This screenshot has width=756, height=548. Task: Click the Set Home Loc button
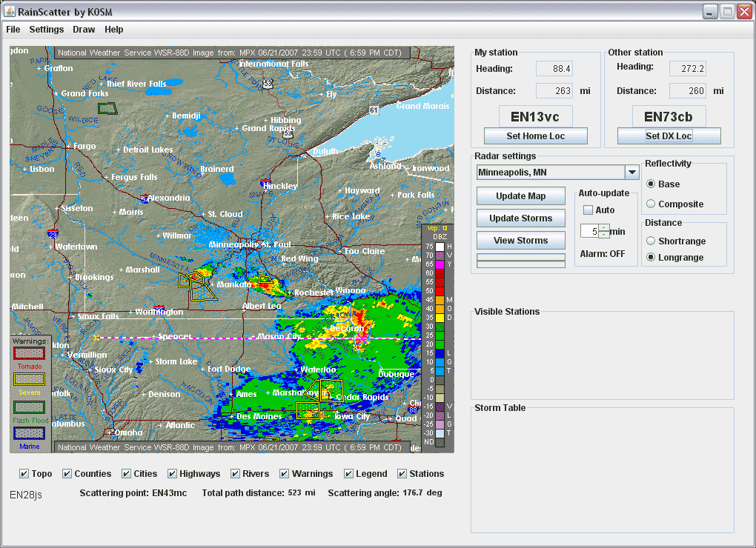(535, 136)
